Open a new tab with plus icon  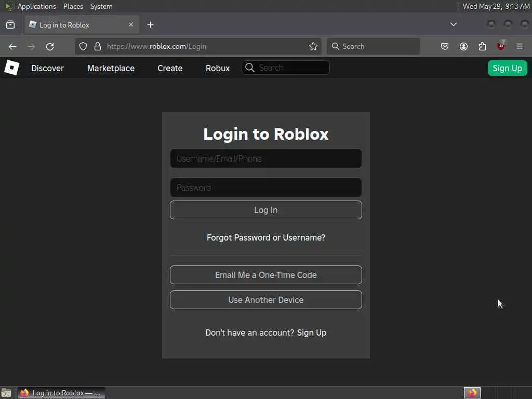(150, 25)
